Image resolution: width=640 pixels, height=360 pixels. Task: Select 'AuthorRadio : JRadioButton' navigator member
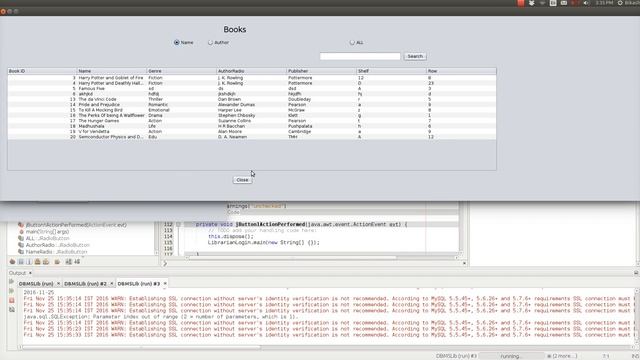(x=53, y=245)
